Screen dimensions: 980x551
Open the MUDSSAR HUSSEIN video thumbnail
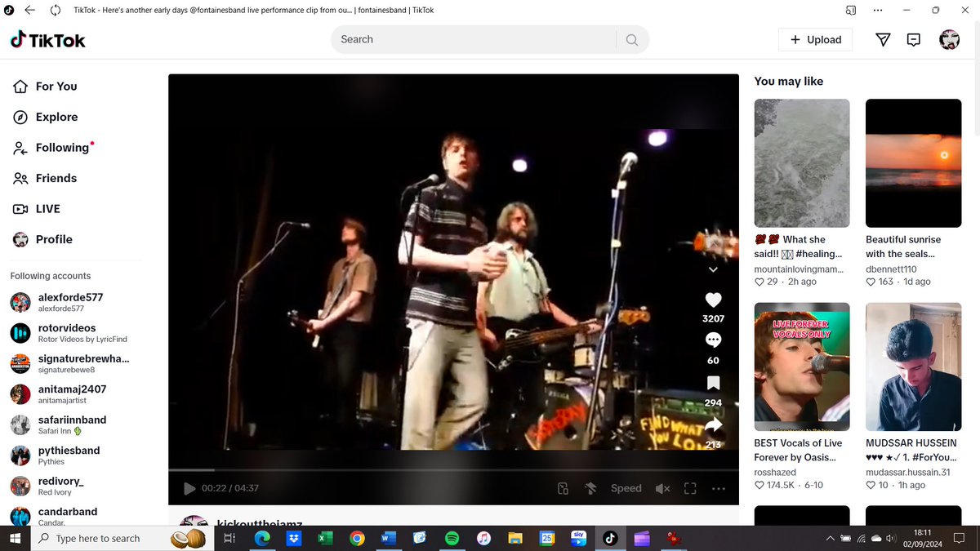(x=913, y=367)
